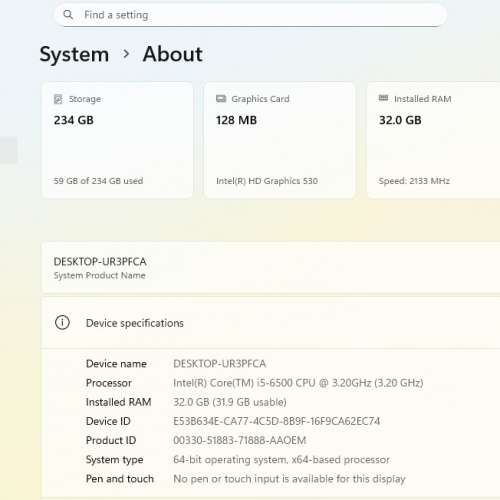Click the Installed RAM label in specifications
Image resolution: width=500 pixels, height=500 pixels.
119,402
